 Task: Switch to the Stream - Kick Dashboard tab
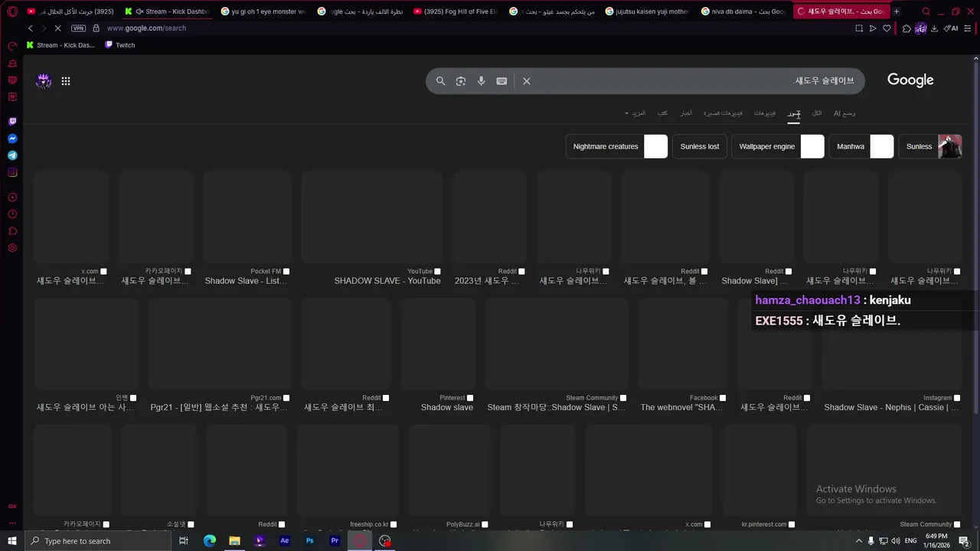coord(167,11)
